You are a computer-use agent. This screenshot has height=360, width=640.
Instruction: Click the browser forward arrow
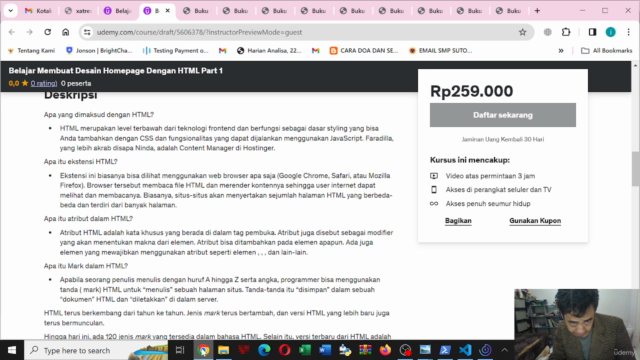(29, 32)
